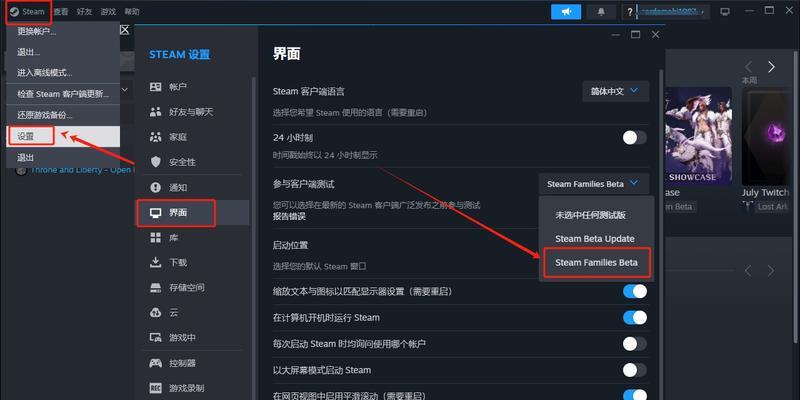
Task: Toggle 以大屏幕模式启动 Steam switch
Action: tap(635, 370)
